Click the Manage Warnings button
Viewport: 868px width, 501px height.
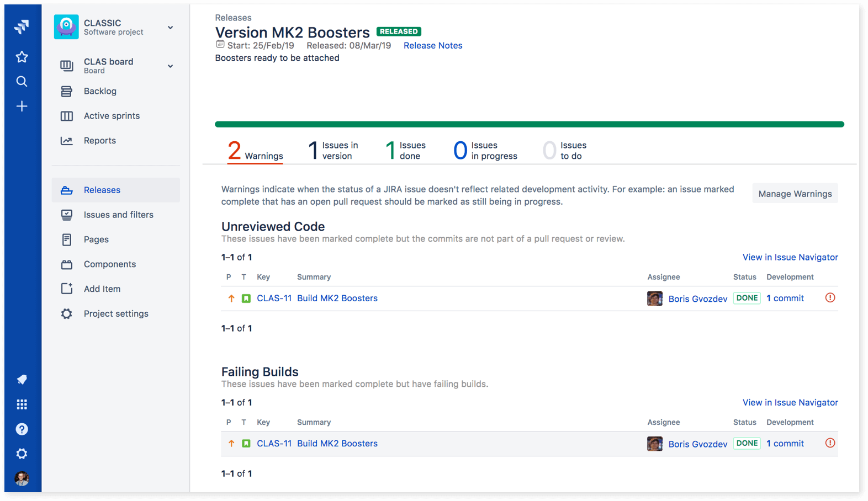click(x=795, y=193)
